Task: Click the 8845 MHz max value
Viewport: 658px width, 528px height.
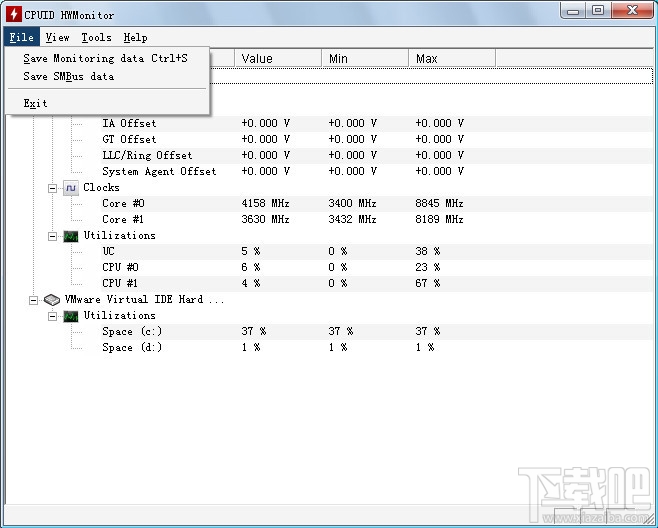Action: pyautogui.click(x=439, y=204)
